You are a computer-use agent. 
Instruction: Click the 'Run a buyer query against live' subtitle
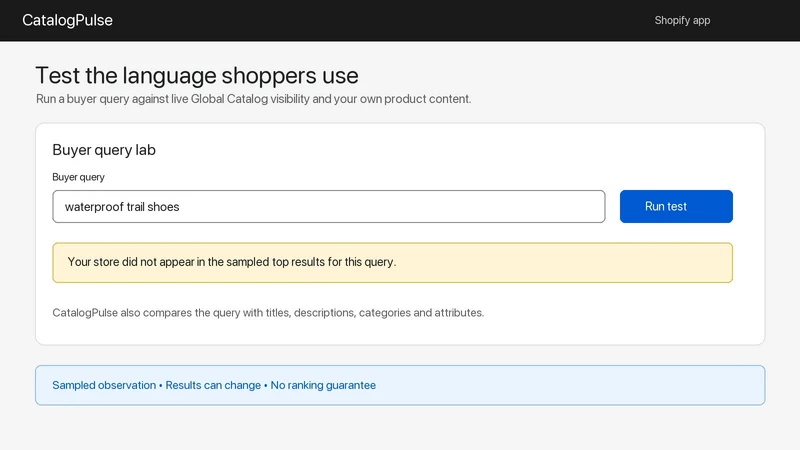[254, 99]
